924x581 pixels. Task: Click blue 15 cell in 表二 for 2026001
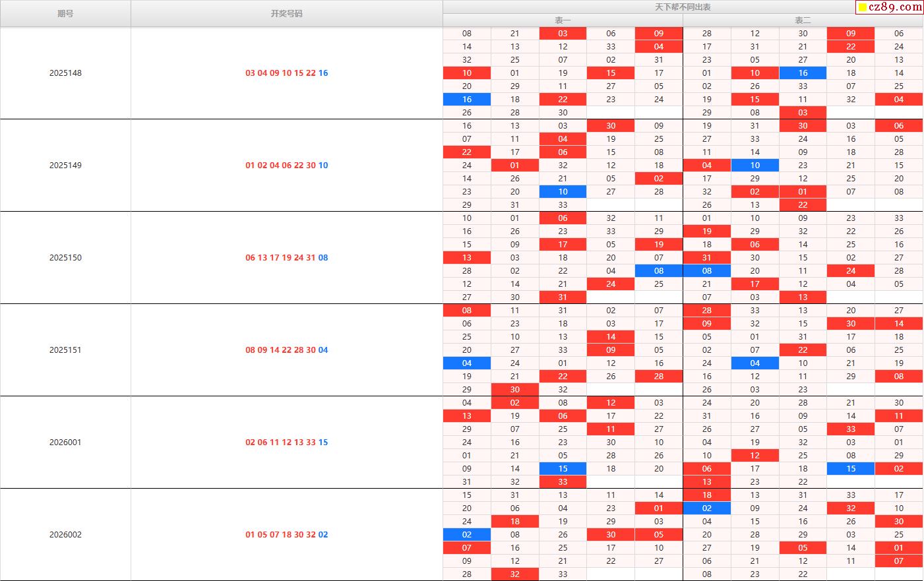(851, 469)
